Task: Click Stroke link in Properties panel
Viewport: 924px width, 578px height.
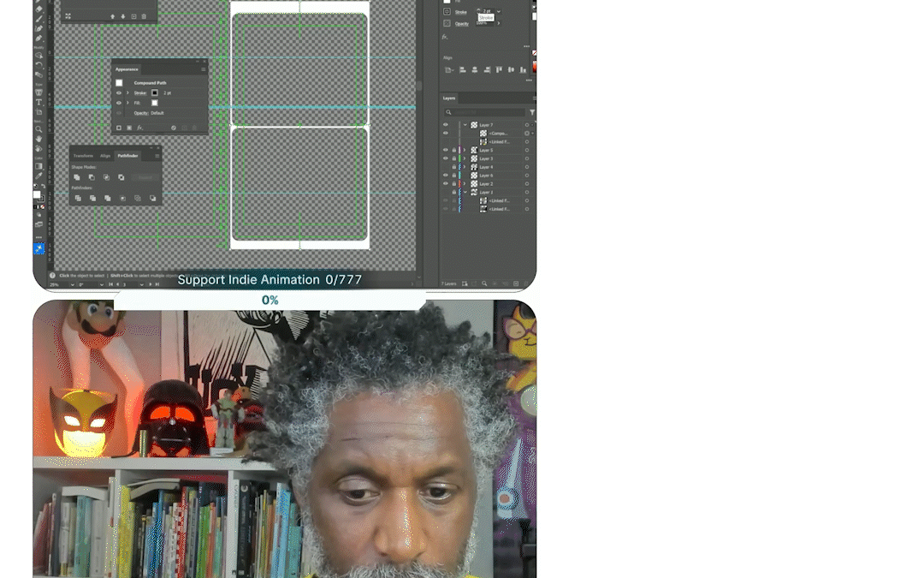Action: [461, 12]
